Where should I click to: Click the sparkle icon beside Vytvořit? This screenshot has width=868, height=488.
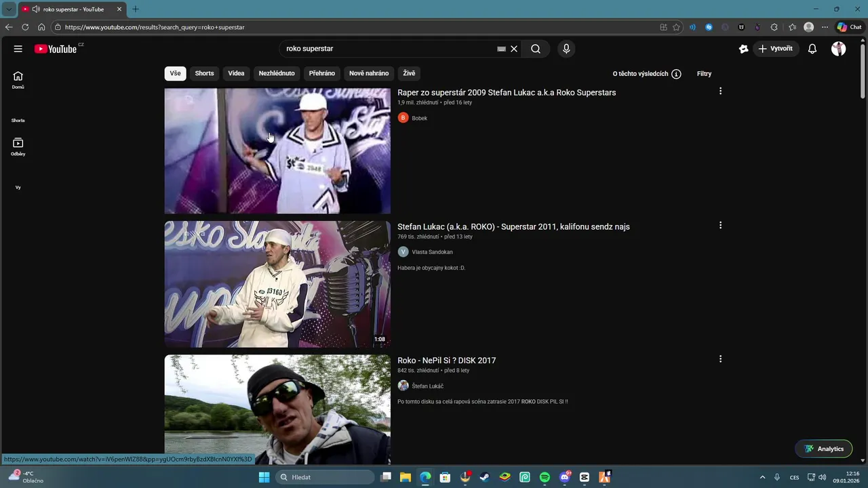(744, 49)
